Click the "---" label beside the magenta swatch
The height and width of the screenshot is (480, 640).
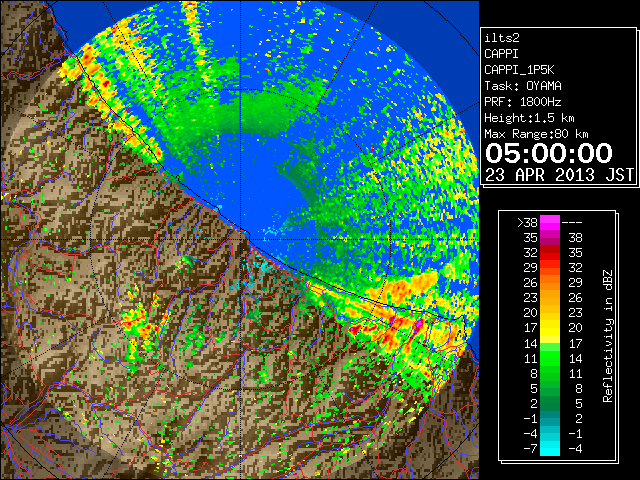coord(572,222)
